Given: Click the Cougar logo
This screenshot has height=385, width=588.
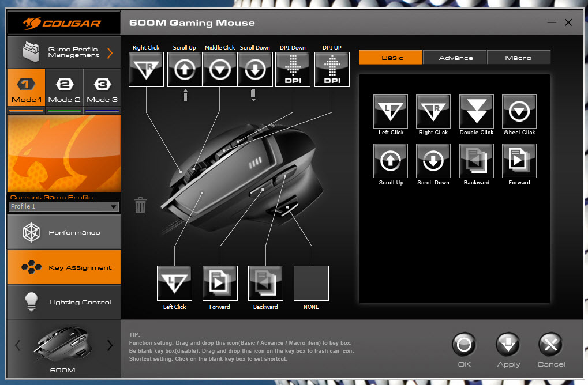Looking at the screenshot, I should 62,23.
